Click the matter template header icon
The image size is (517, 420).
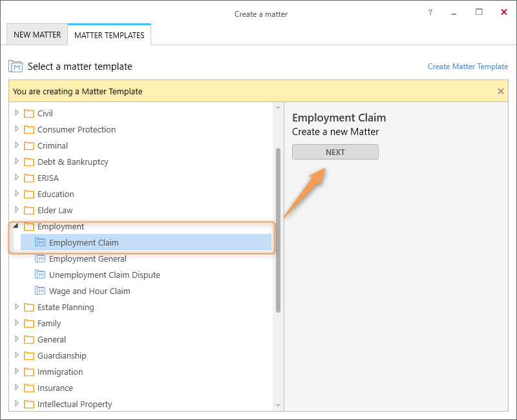tap(16, 67)
